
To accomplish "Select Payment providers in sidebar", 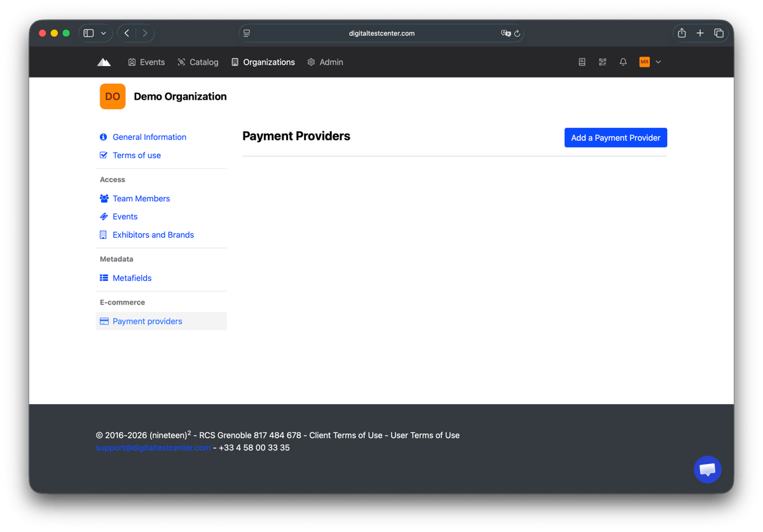I will click(161, 321).
